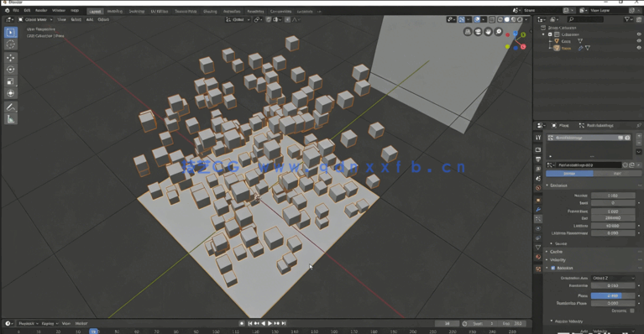
Task: Select the Rotate tool
Action: tap(11, 70)
